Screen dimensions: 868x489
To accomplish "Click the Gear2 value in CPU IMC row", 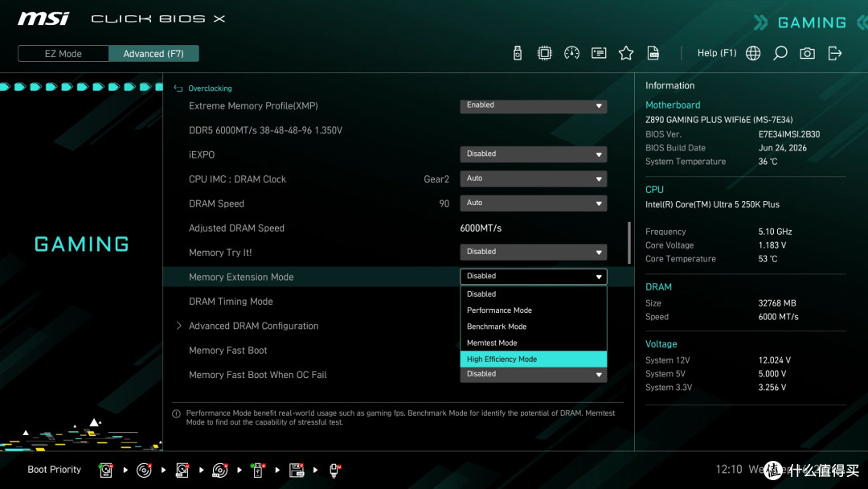I will tap(436, 179).
